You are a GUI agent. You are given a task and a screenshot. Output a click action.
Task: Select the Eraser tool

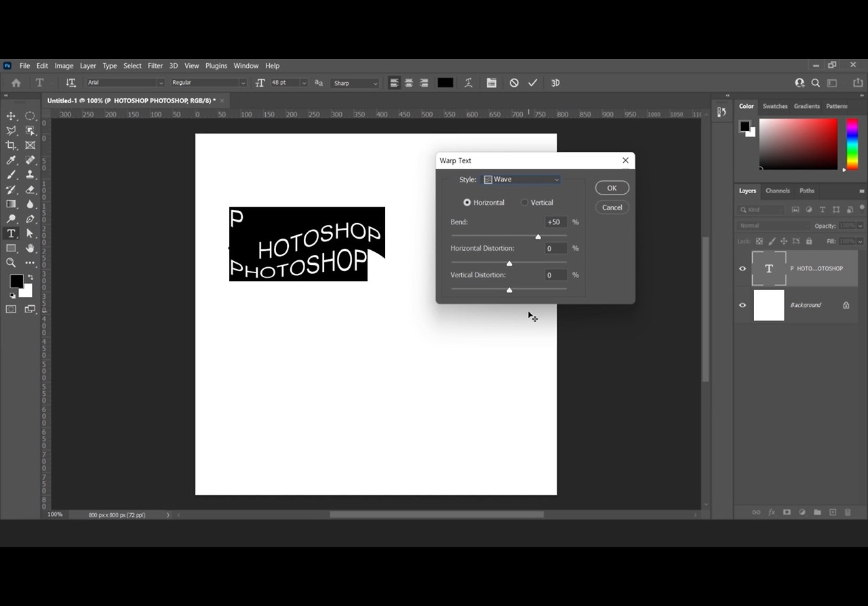click(x=31, y=190)
